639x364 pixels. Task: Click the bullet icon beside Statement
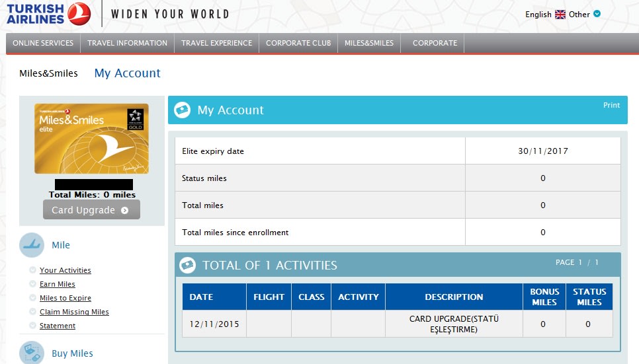(32, 325)
